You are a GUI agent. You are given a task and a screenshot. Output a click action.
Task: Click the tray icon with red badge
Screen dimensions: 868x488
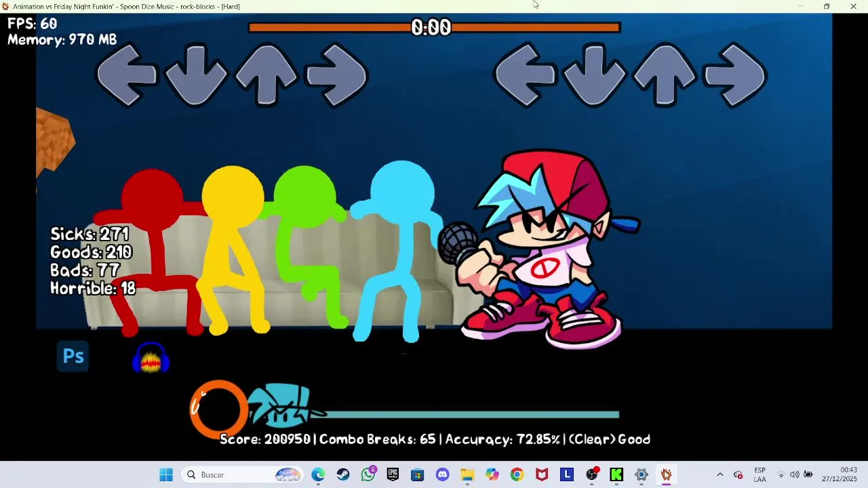738,475
